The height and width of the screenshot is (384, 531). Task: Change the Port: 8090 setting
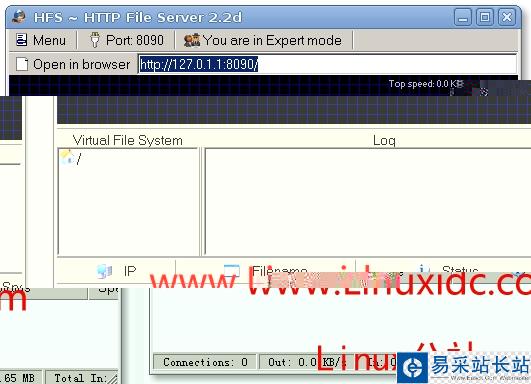tap(127, 40)
